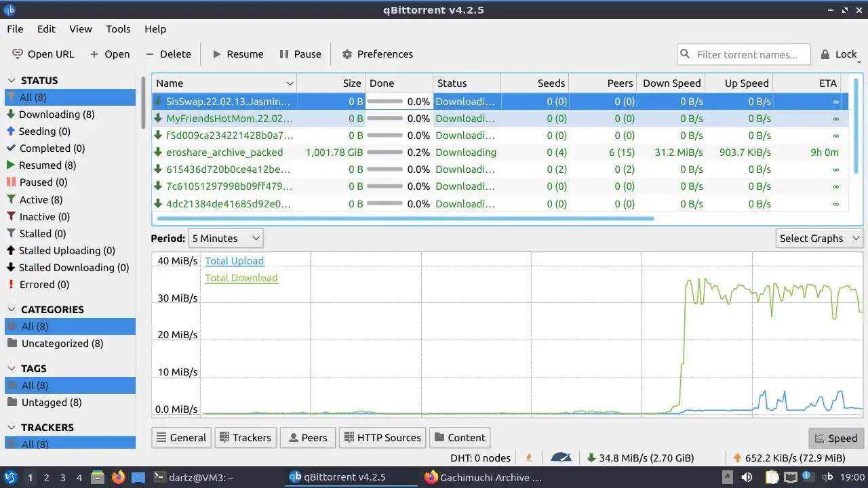Image resolution: width=868 pixels, height=488 pixels.
Task: Lock the qBittorrent UI
Action: point(838,54)
